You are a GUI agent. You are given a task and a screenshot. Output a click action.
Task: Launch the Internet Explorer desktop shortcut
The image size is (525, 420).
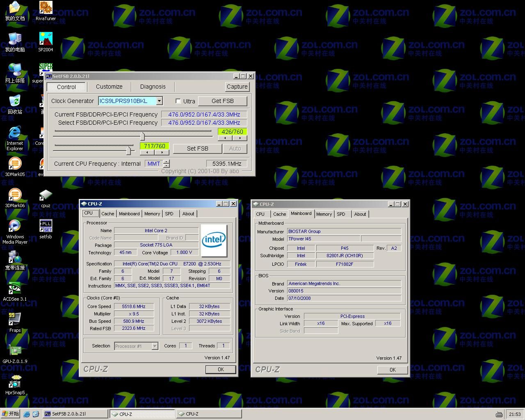15,139
